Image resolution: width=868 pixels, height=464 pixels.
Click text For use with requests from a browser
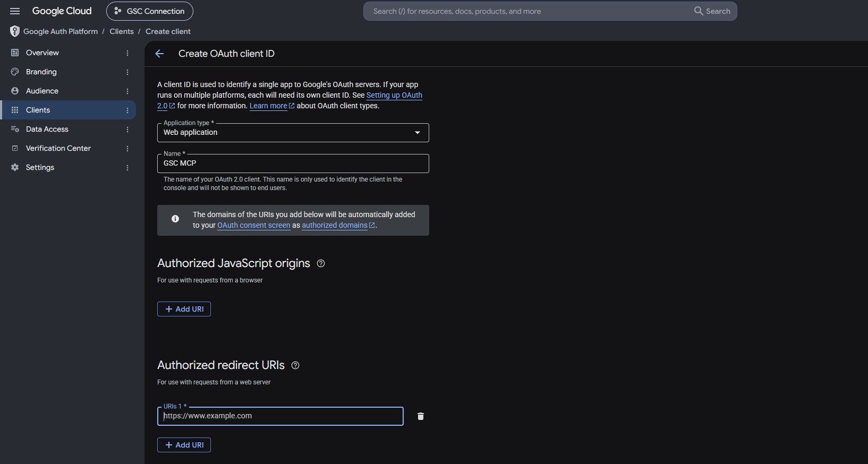coord(210,280)
